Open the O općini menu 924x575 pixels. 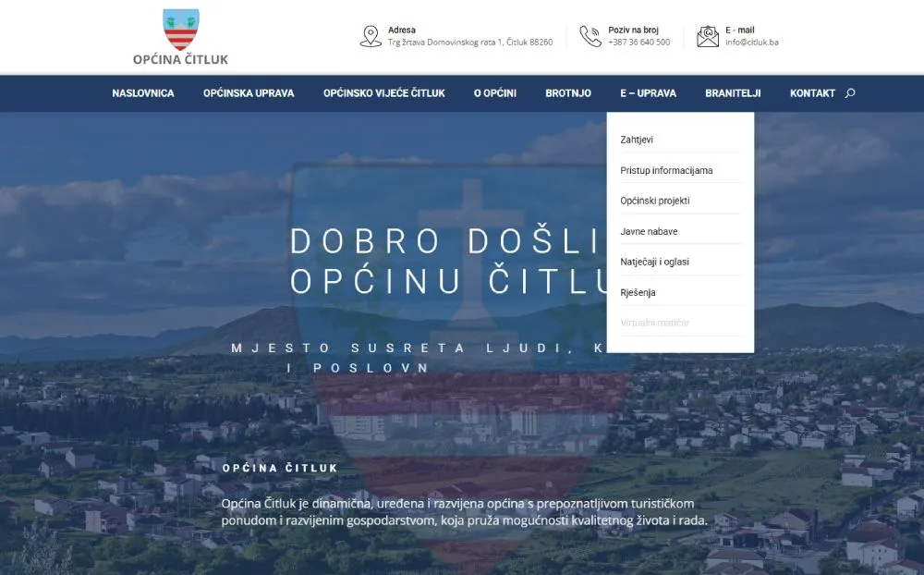click(x=495, y=93)
